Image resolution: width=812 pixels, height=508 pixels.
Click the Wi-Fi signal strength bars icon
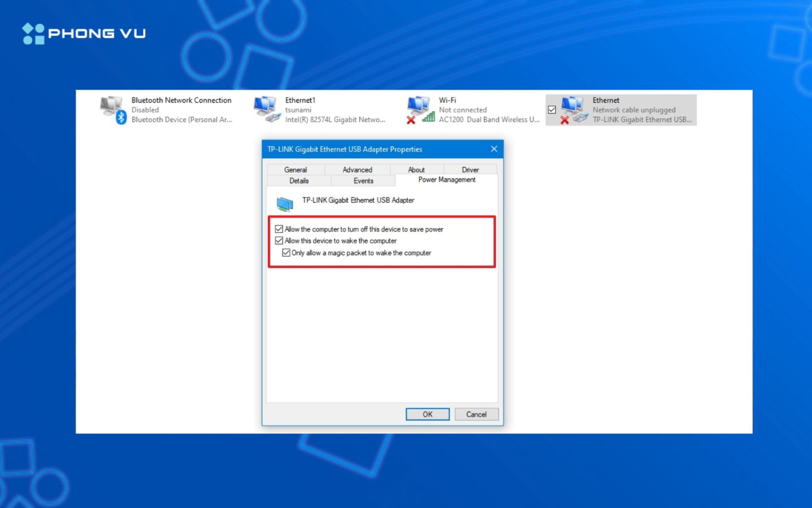pyautogui.click(x=429, y=117)
